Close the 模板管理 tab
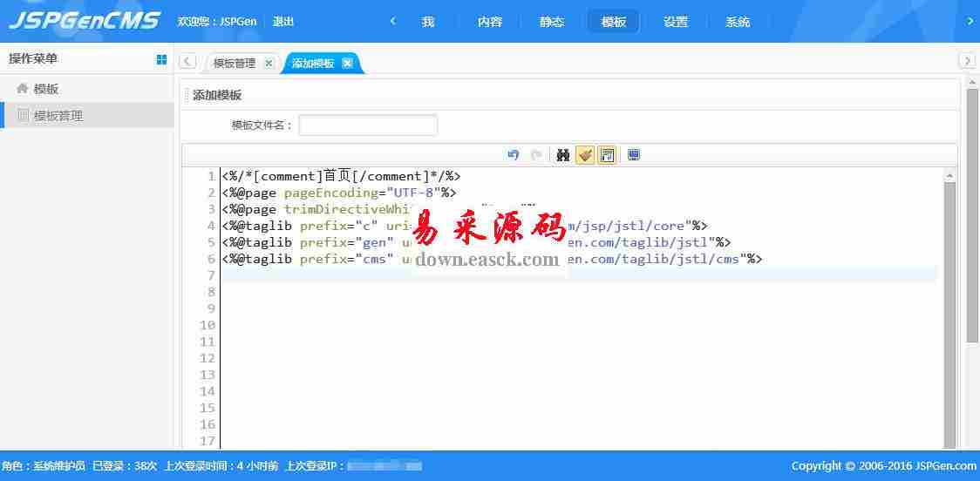Viewport: 980px width, 481px height. pyautogui.click(x=269, y=63)
